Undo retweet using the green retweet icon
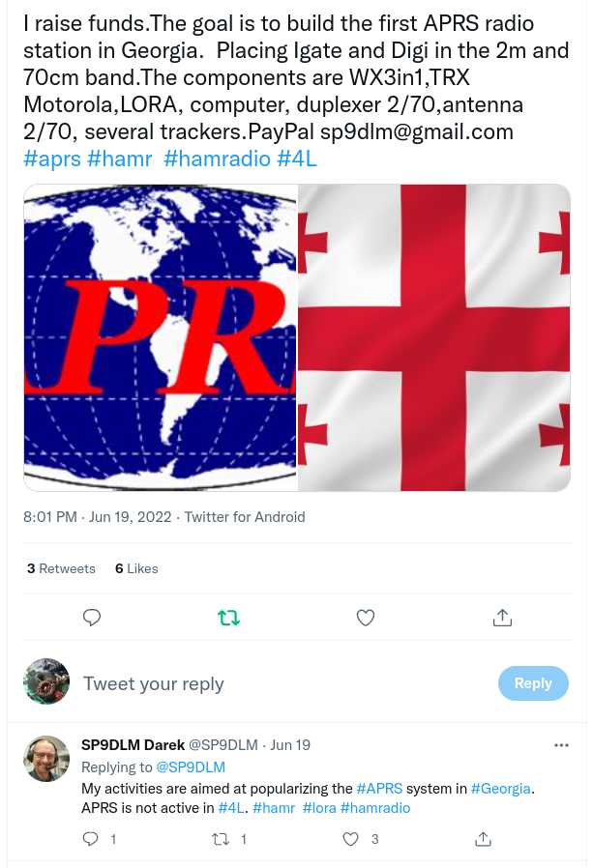This screenshot has height=868, width=593. [x=228, y=618]
